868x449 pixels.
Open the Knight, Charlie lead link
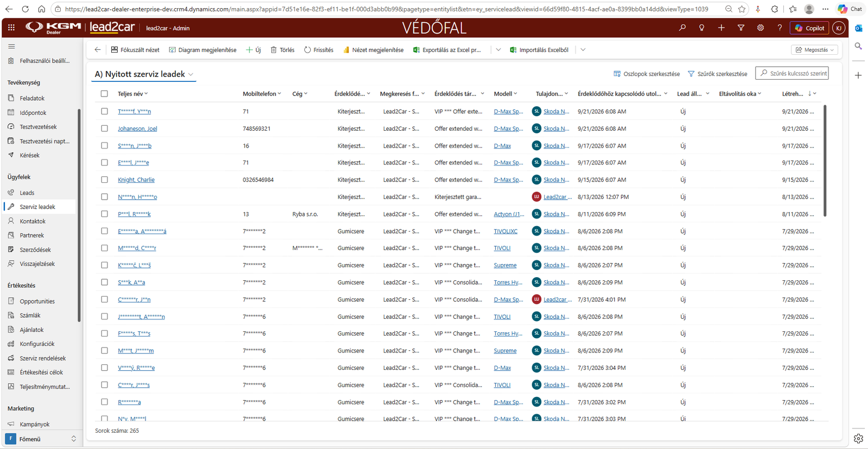point(136,179)
